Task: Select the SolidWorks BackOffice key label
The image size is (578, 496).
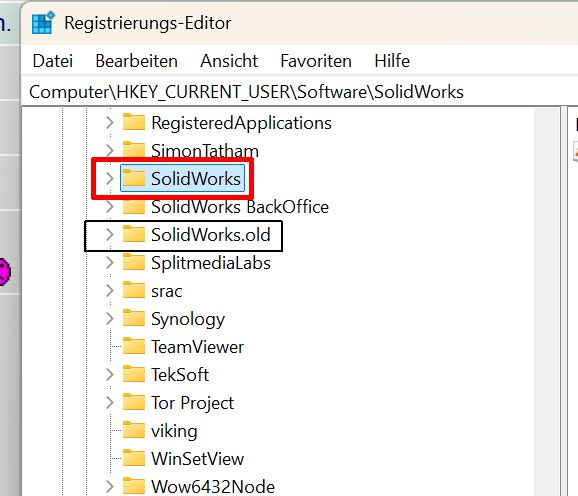Action: tap(240, 207)
